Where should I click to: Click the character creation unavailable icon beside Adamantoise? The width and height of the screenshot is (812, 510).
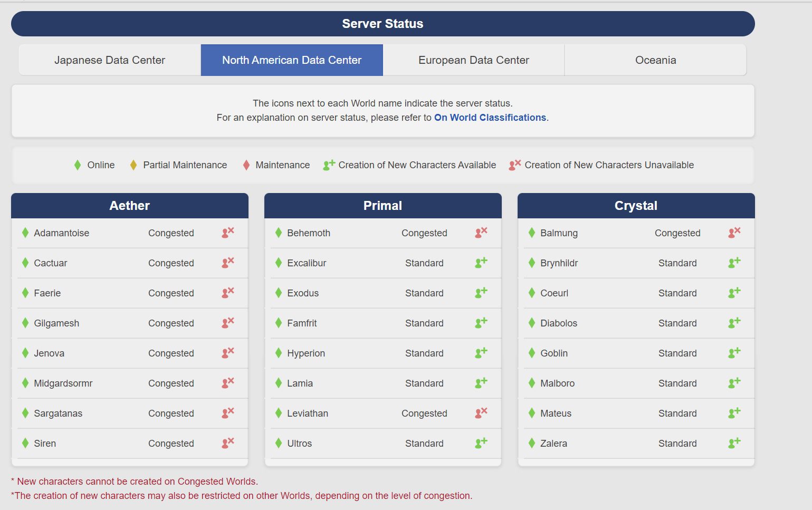(x=227, y=233)
